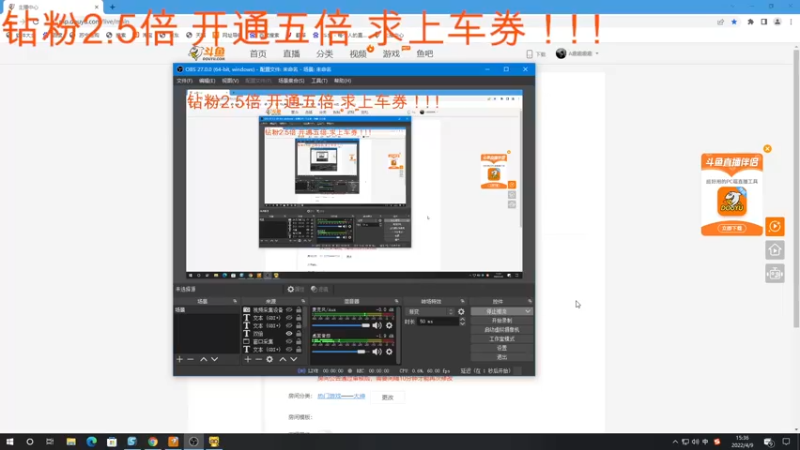Open the 编辑(E) menu in OBS

[207, 81]
